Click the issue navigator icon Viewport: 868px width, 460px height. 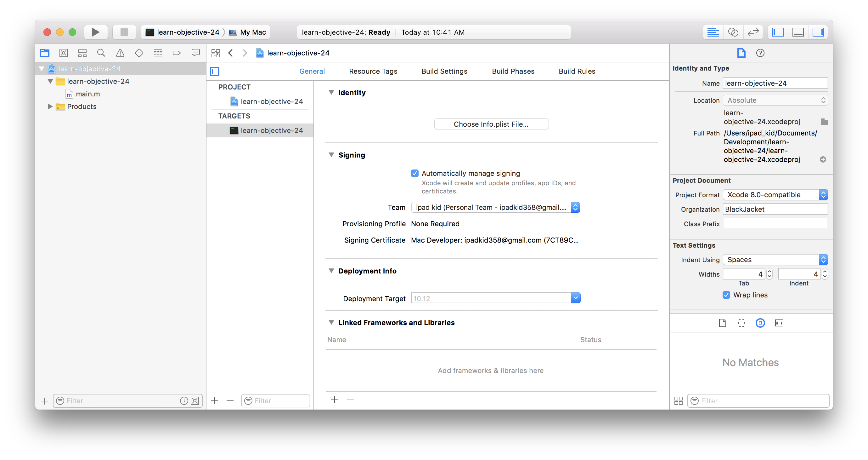(119, 53)
